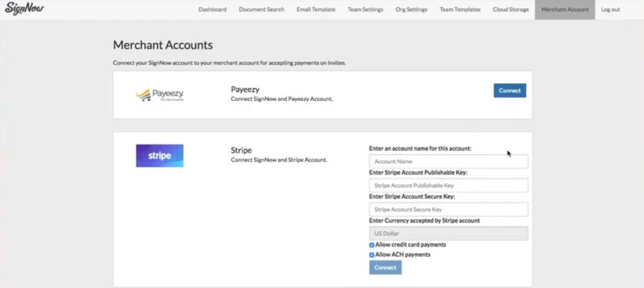
Task: Uncheck Allow credit card payments
Action: tap(372, 245)
